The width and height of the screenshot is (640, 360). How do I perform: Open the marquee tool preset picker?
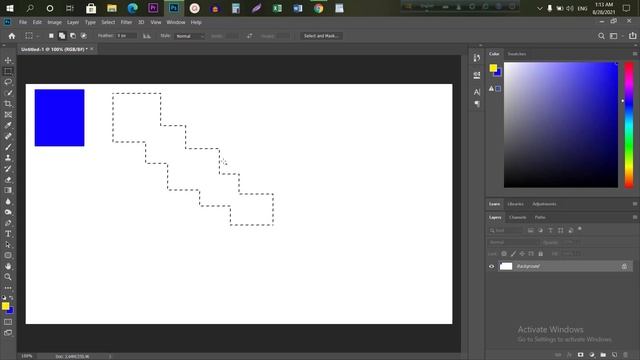tap(31, 36)
